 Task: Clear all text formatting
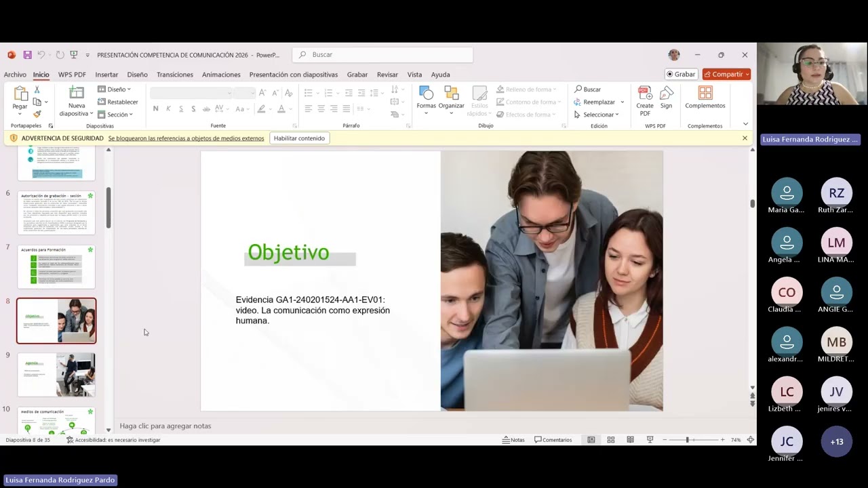click(289, 93)
